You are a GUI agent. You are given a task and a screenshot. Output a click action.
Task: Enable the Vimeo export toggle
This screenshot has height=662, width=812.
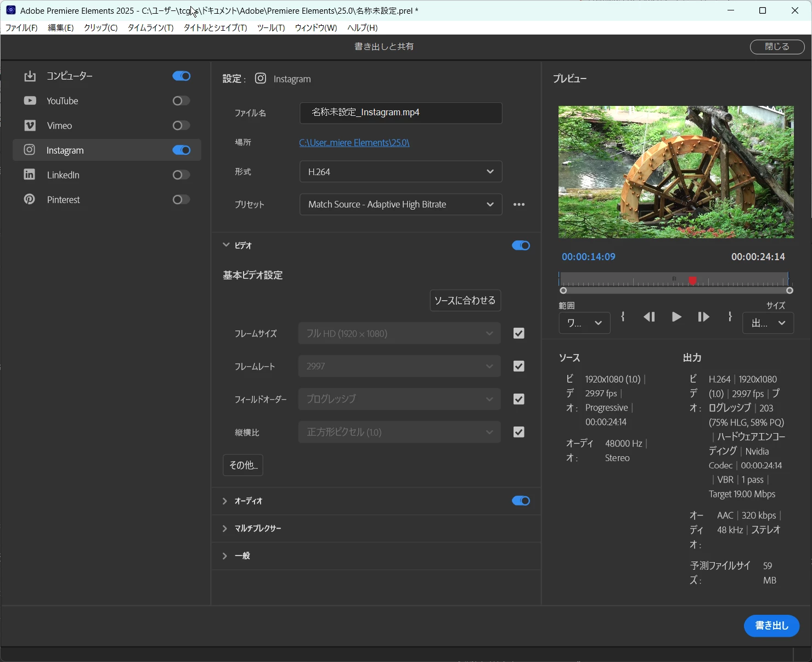coord(182,126)
